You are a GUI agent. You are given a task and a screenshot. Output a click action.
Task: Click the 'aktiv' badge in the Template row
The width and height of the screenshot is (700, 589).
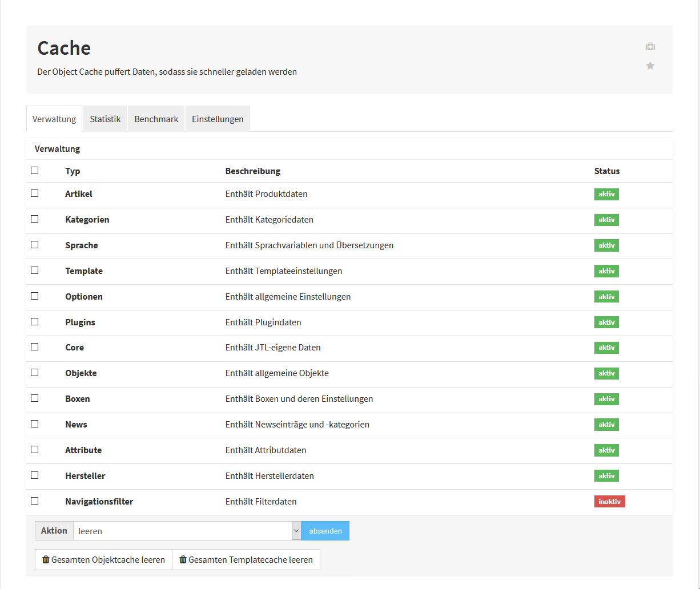click(606, 271)
